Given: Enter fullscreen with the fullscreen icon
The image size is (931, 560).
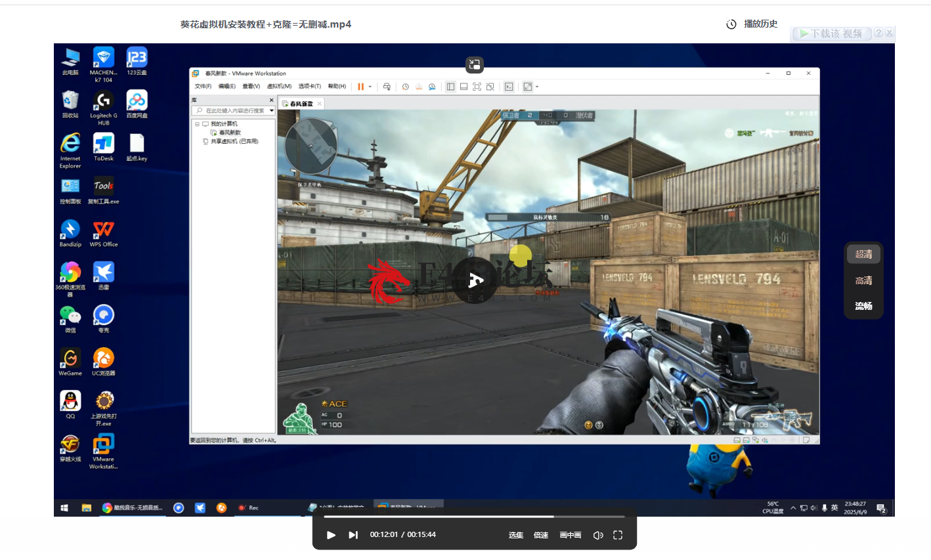Looking at the screenshot, I should [618, 535].
